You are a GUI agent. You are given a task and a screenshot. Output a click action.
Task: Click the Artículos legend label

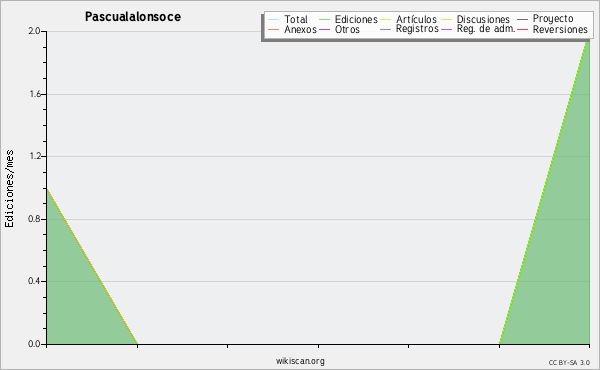pos(416,19)
